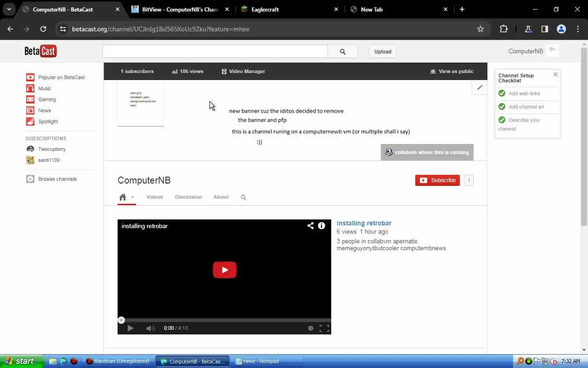Click the News sidebar icon
Image resolution: width=588 pixels, height=368 pixels.
click(x=30, y=110)
